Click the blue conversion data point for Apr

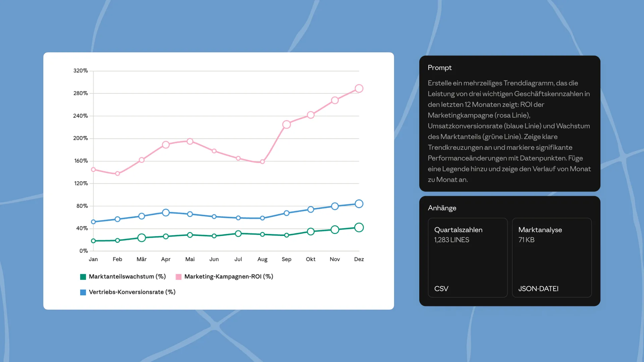(166, 213)
